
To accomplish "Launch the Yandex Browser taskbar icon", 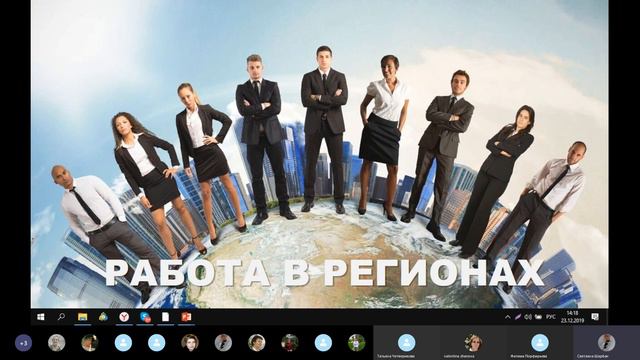I will coord(124,317).
